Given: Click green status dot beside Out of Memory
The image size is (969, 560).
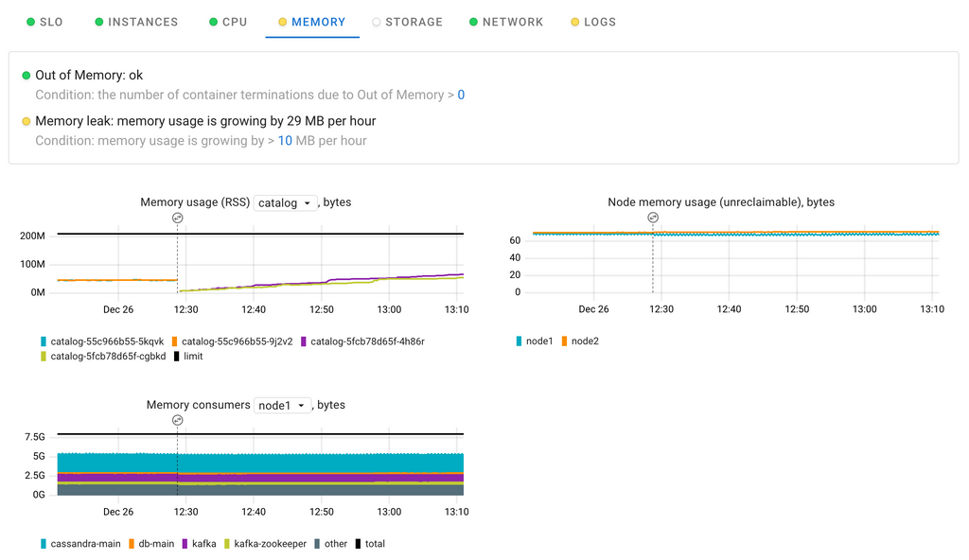Looking at the screenshot, I should [x=26, y=76].
